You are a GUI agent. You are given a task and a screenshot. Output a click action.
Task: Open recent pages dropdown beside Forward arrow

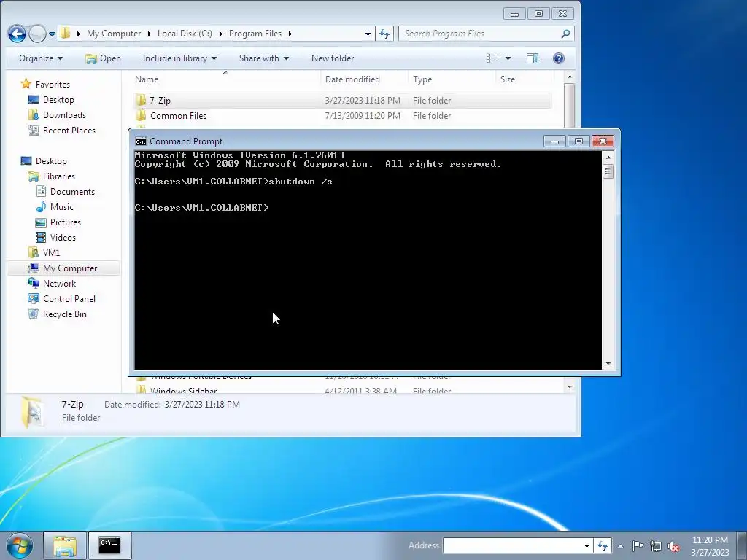pos(52,34)
